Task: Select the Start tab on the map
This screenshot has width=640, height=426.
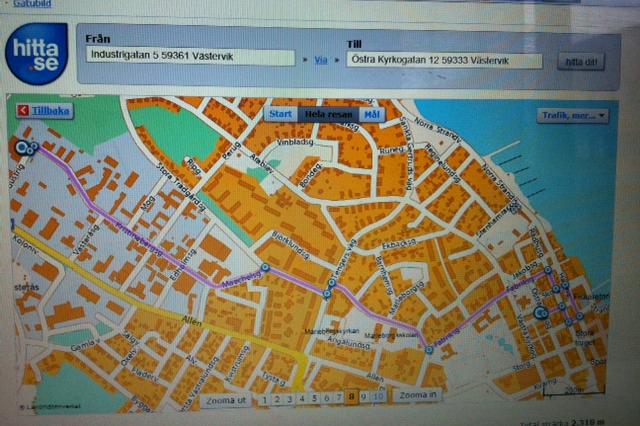Action: click(x=281, y=114)
